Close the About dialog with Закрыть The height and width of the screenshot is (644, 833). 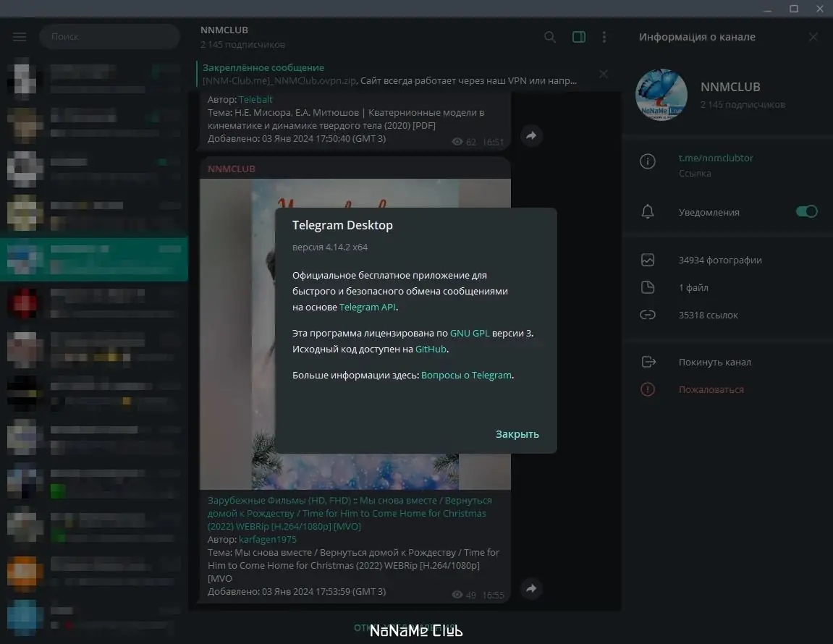[x=517, y=434]
